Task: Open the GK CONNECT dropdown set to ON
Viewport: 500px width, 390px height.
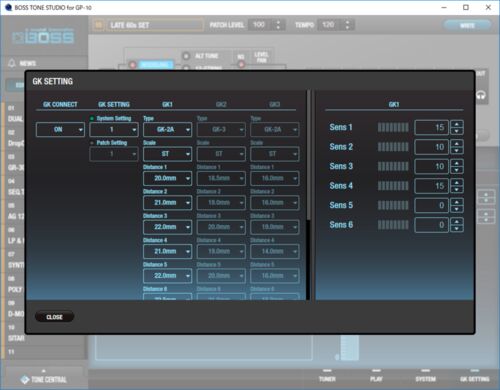Action: pyautogui.click(x=60, y=130)
